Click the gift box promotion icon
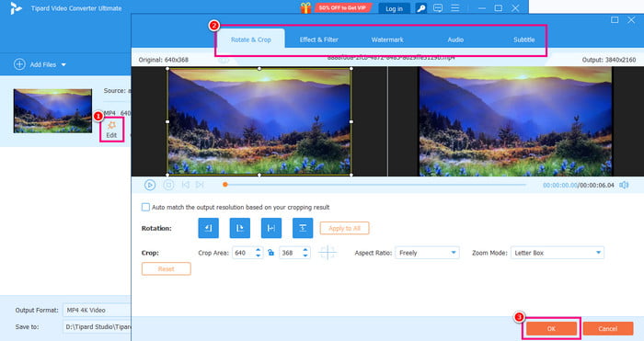The image size is (644, 341). point(305,7)
